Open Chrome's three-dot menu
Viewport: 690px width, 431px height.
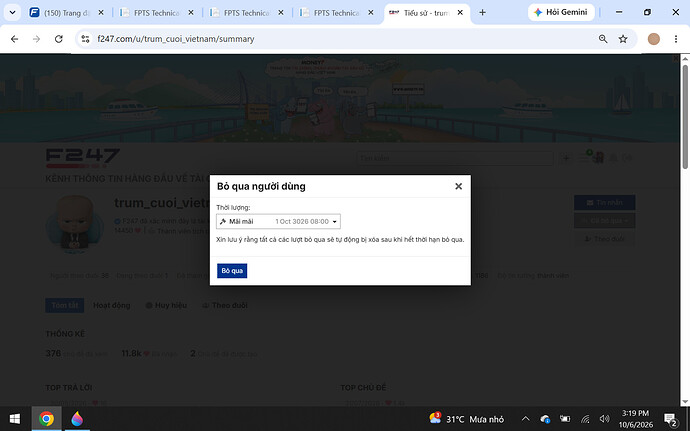click(675, 39)
